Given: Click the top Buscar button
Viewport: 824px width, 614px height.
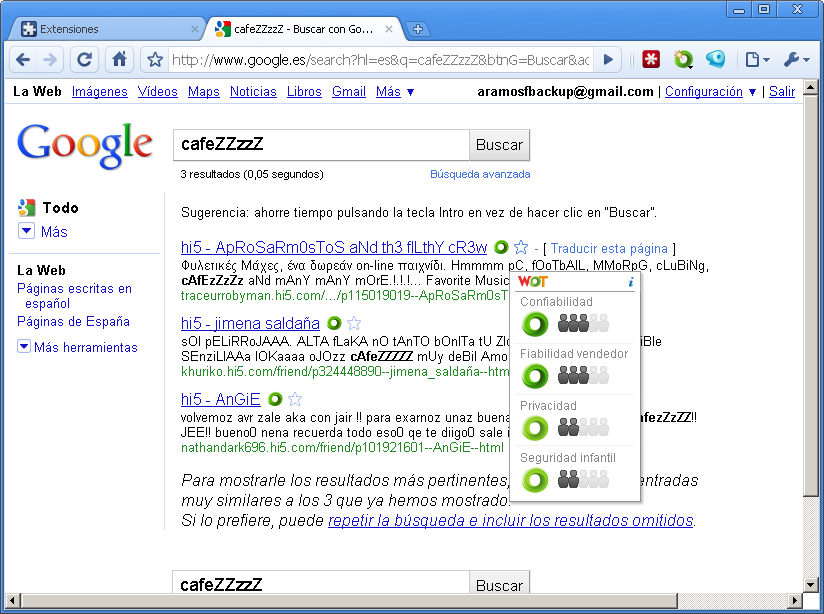Looking at the screenshot, I should [499, 145].
